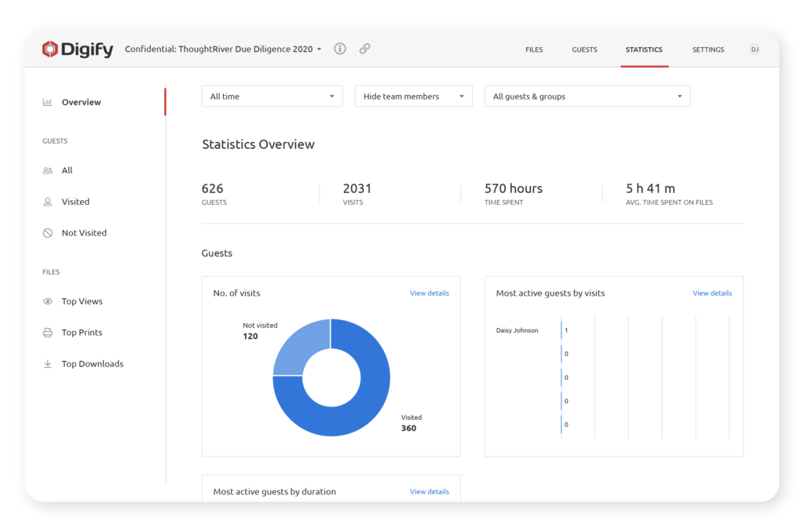Switch to the Files tab
Screen dimensions: 804x532
point(534,49)
